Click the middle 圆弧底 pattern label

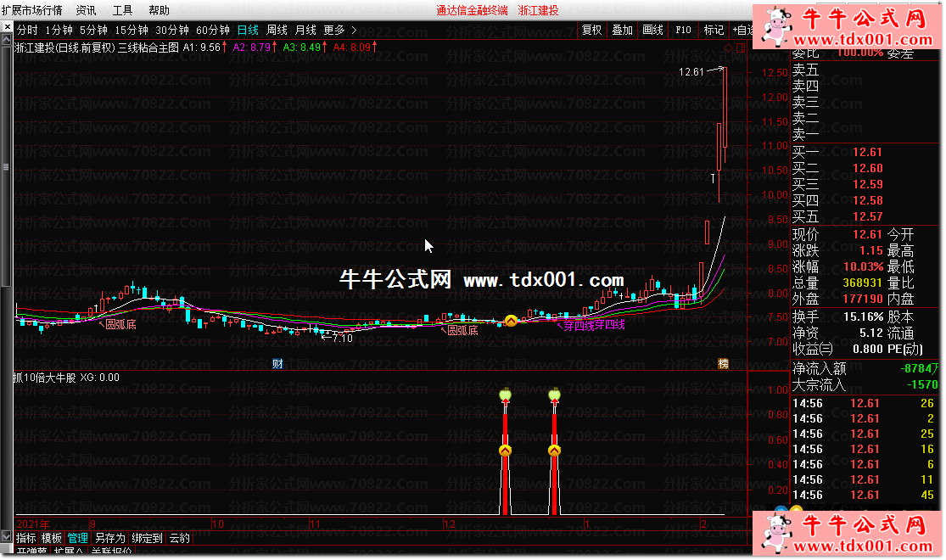pyautogui.click(x=462, y=331)
